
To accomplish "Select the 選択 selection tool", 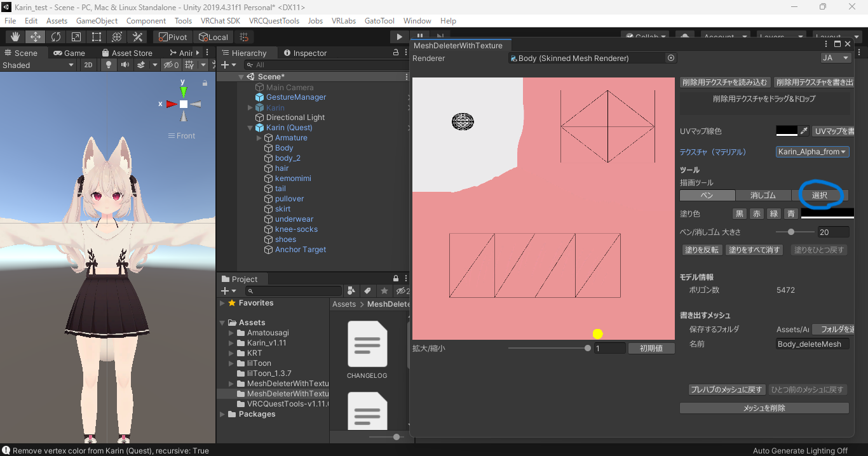I will [x=820, y=195].
